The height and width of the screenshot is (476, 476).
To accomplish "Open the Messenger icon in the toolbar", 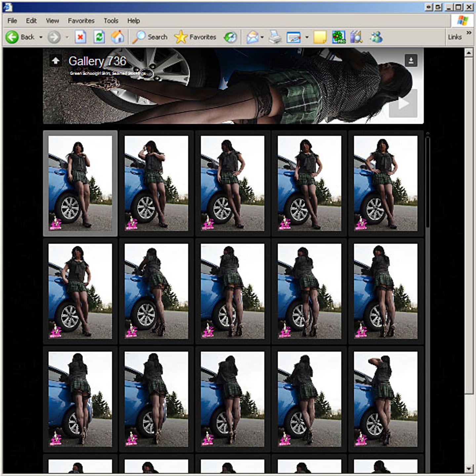I will tap(376, 37).
